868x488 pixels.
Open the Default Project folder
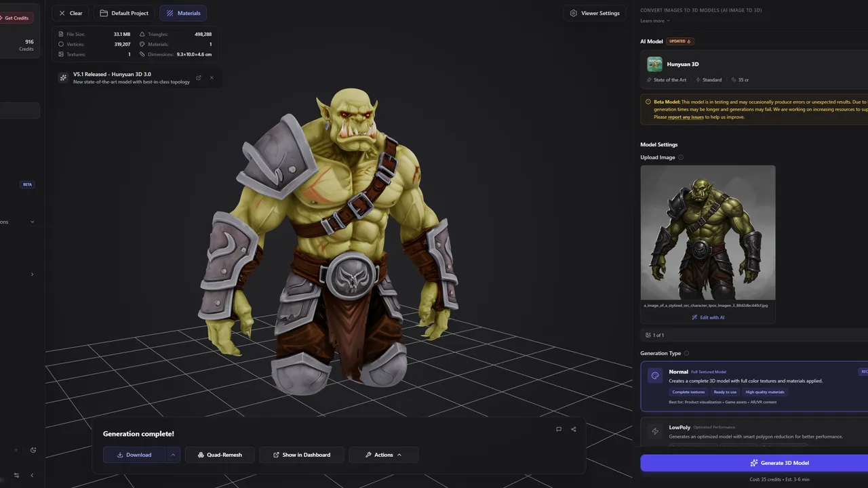[x=124, y=13]
